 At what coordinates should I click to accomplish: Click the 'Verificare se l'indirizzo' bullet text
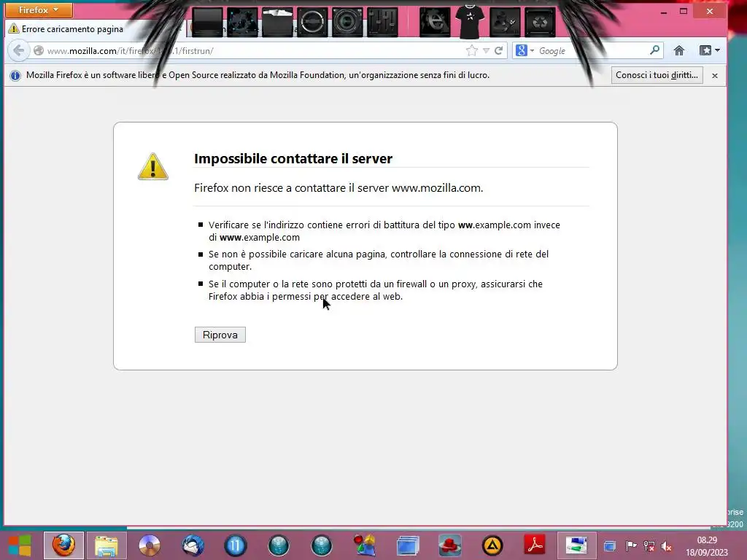pyautogui.click(x=384, y=231)
